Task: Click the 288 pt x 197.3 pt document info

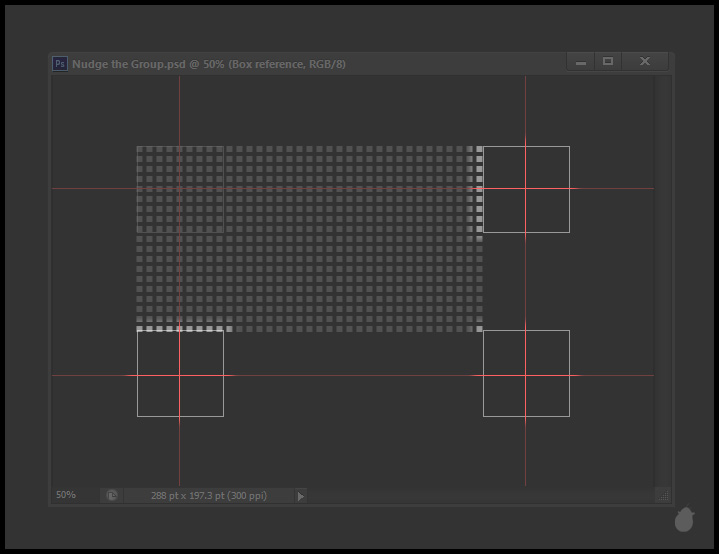Action: (208, 495)
